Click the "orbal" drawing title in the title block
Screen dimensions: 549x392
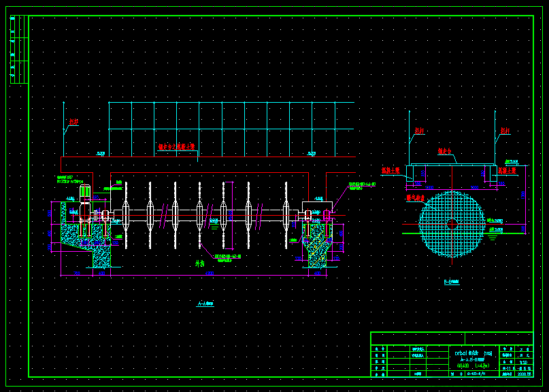click(462, 353)
